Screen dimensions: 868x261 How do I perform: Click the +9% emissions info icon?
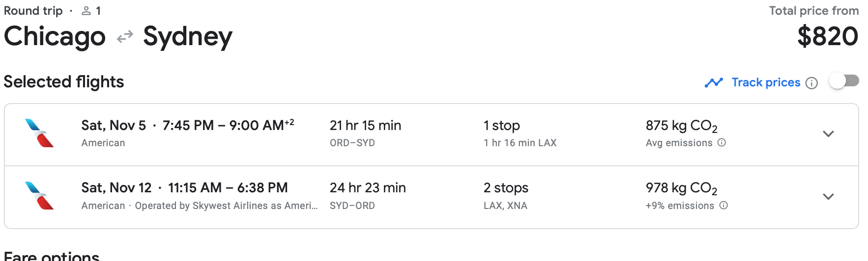(723, 206)
